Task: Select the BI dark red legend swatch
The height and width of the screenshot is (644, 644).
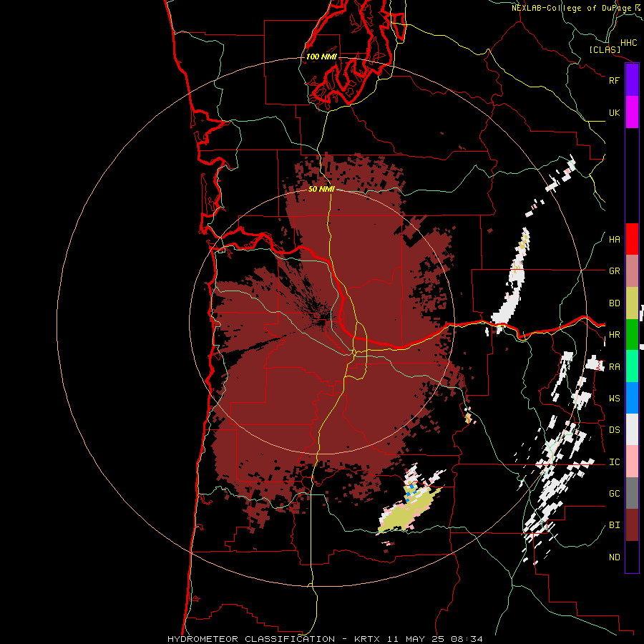Action: [x=632, y=525]
